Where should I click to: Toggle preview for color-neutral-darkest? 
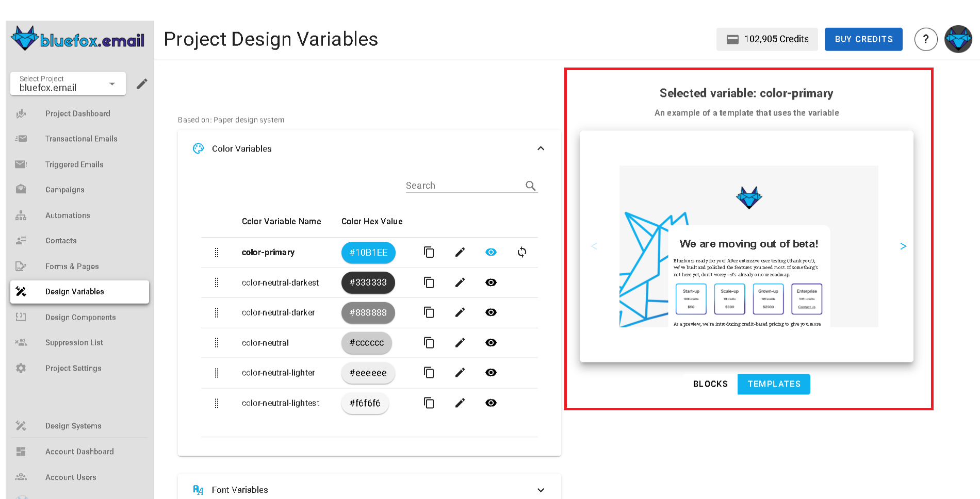[491, 282]
